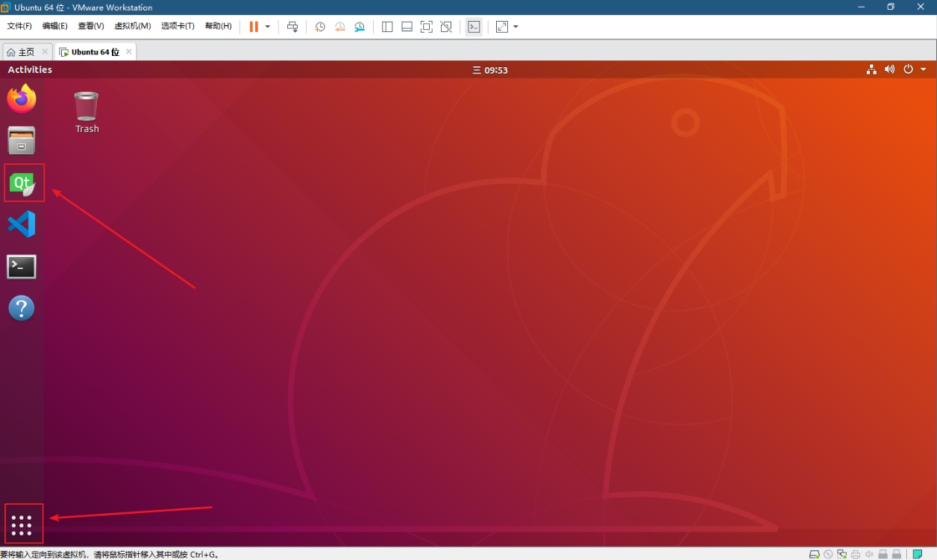The image size is (937, 560).
Task: Open the 编辑(E) menu
Action: [55, 26]
